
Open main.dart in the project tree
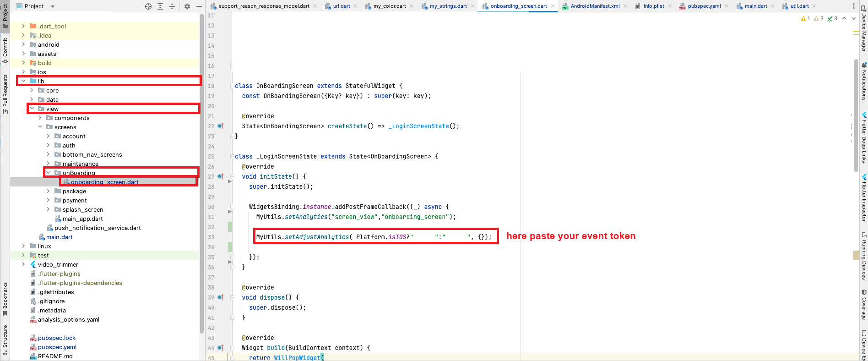59,237
